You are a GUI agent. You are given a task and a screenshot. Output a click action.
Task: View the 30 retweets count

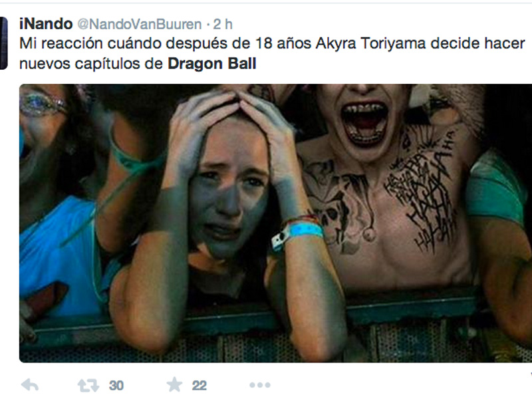pos(116,386)
